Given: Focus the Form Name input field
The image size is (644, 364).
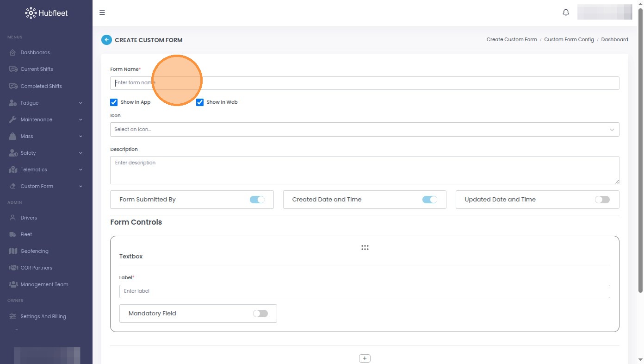Looking at the screenshot, I should 365,83.
